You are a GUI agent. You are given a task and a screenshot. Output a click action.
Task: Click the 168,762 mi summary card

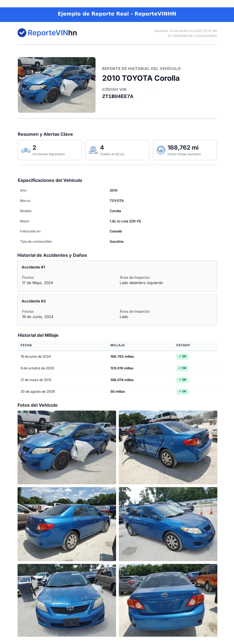(185, 150)
